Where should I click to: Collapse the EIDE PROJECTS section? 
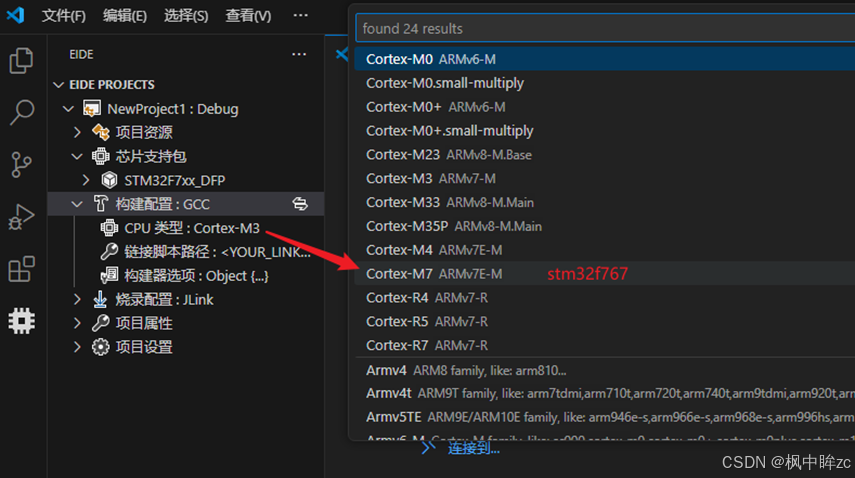point(59,84)
